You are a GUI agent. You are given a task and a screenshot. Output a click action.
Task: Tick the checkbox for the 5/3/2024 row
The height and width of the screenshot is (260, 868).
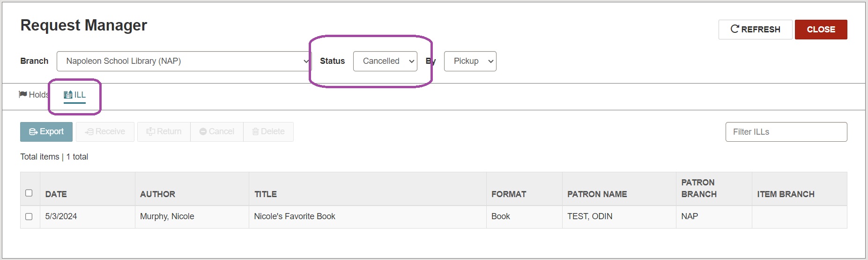click(x=29, y=216)
